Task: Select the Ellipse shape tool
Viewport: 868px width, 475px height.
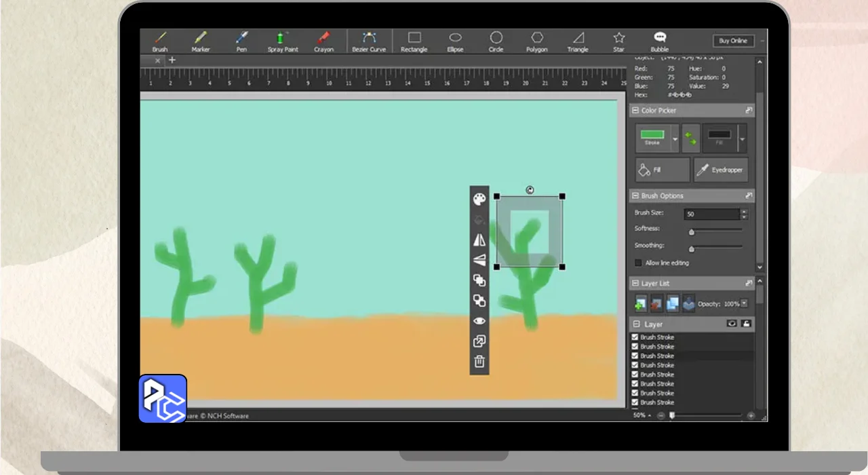Action: [x=456, y=41]
